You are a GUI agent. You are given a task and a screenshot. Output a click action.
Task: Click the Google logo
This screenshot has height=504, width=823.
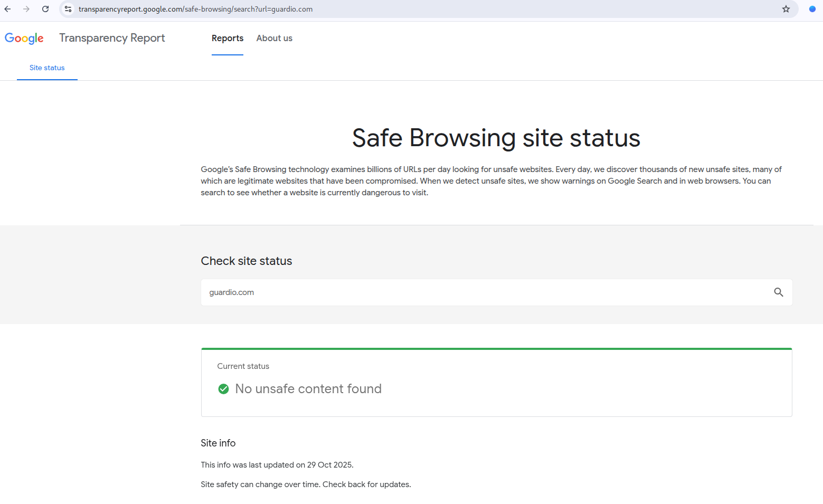click(24, 38)
